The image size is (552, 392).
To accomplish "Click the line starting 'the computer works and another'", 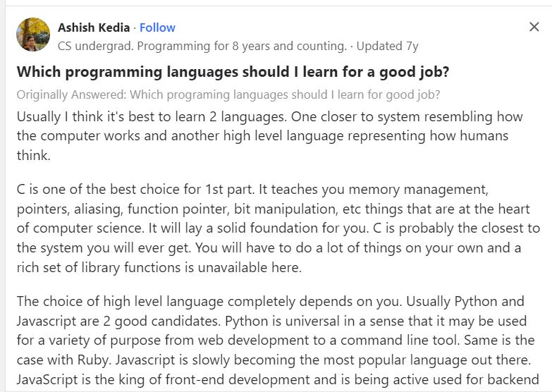I will (263, 136).
